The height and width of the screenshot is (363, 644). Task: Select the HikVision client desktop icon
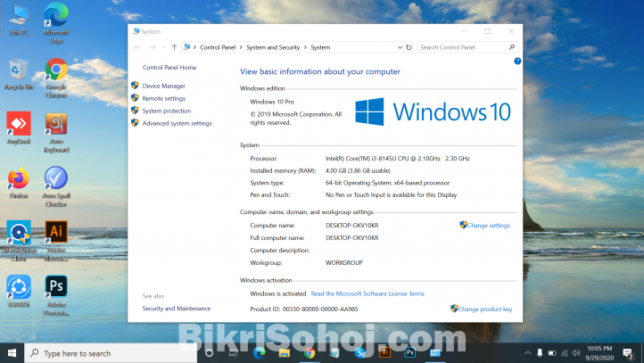19,241
